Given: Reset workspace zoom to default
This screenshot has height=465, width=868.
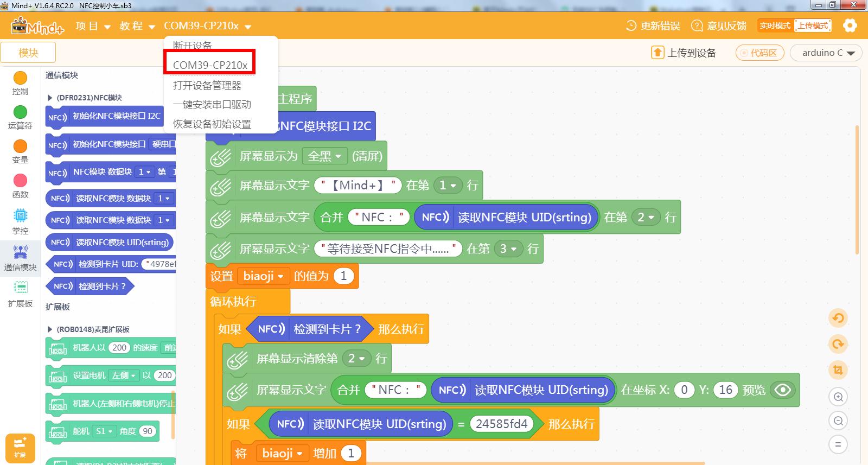Looking at the screenshot, I should pos(838,445).
